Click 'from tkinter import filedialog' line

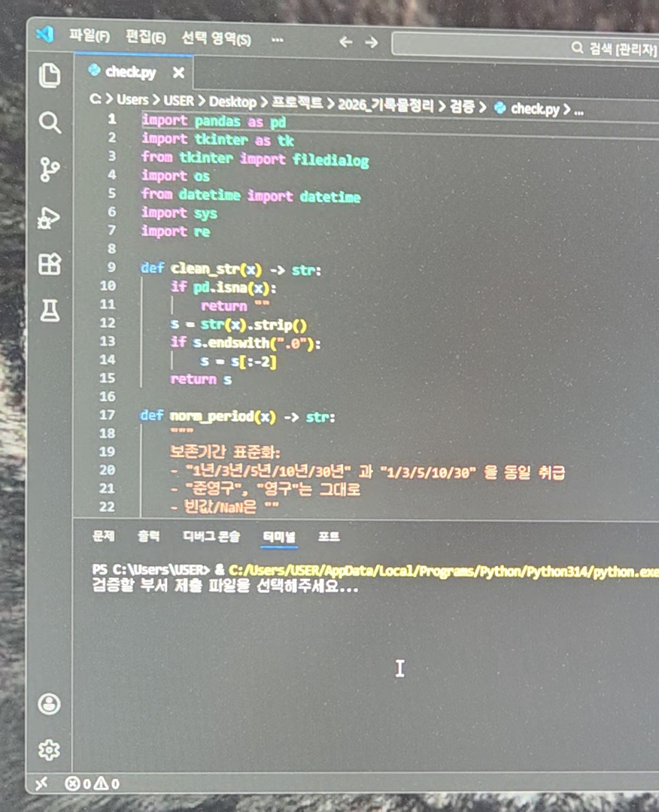255,159
